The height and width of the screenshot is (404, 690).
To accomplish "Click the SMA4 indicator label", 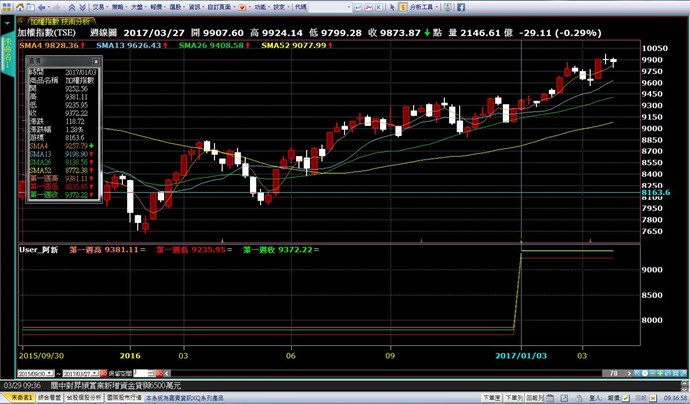I will click(47, 46).
